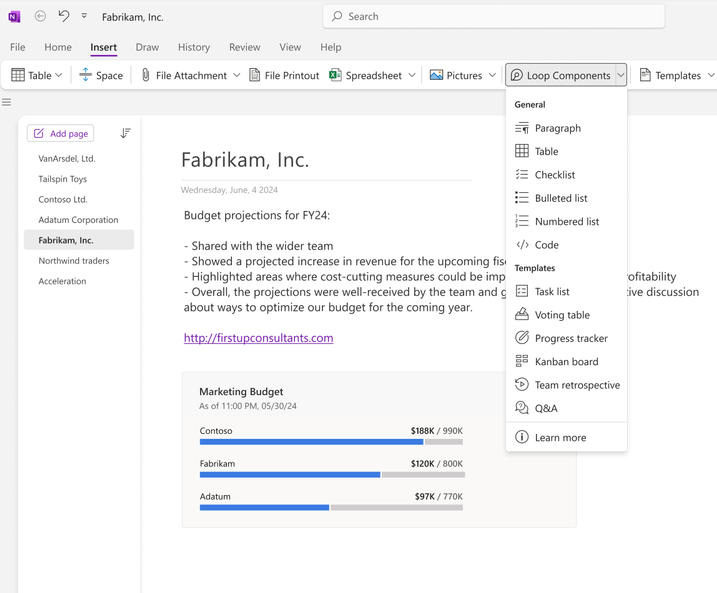Viewport: 717px width, 593px height.
Task: Click the Add page button
Action: tap(60, 133)
